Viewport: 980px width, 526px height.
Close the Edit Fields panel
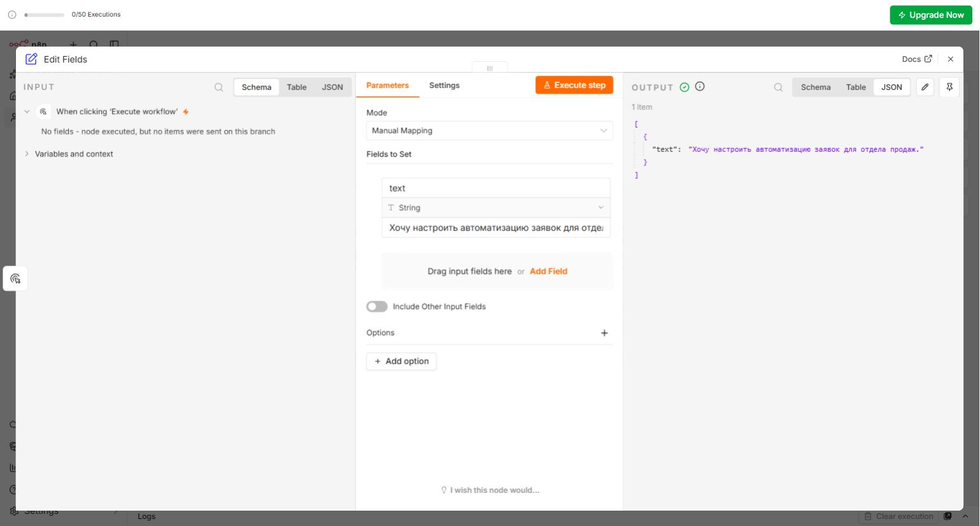coord(950,59)
